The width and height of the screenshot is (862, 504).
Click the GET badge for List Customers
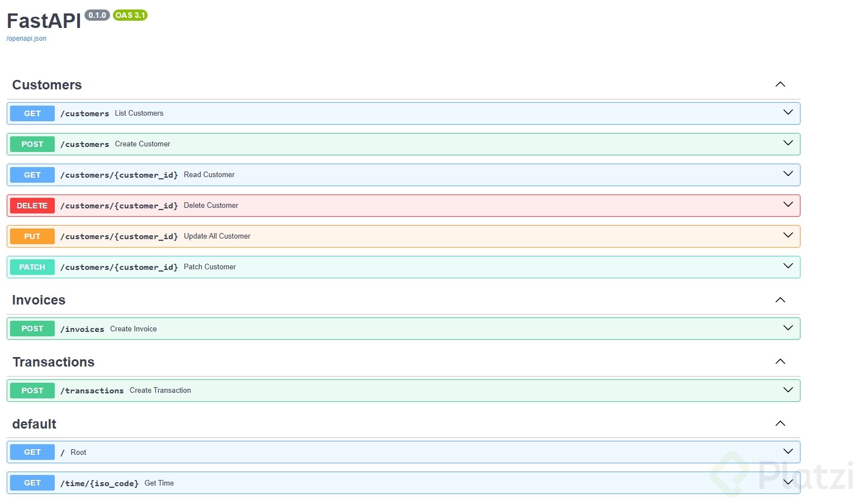[32, 113]
